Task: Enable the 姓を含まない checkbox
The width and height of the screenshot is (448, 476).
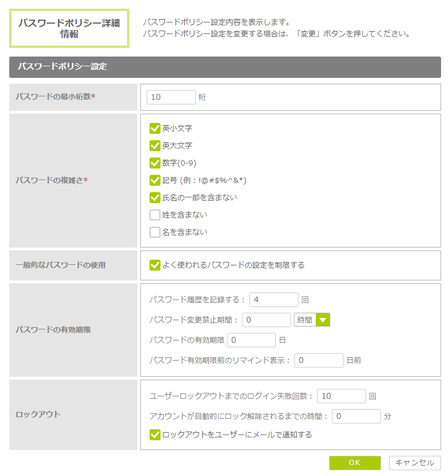Action: coord(155,215)
